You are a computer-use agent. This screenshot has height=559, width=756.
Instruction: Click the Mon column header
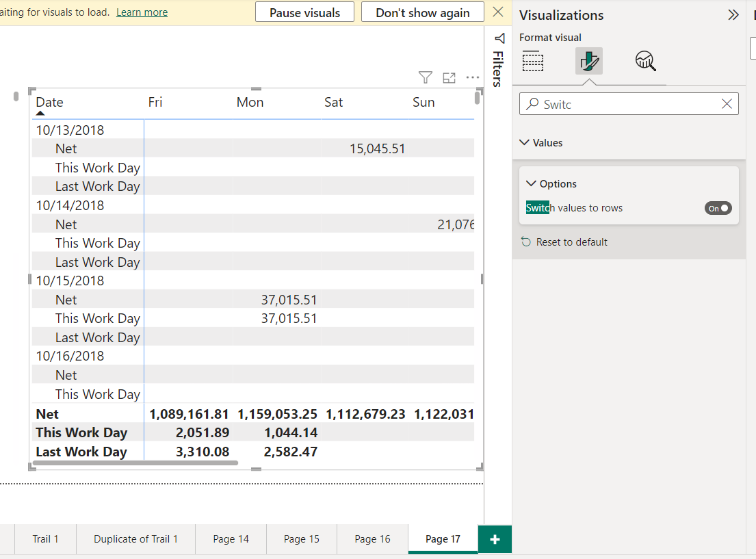point(250,102)
